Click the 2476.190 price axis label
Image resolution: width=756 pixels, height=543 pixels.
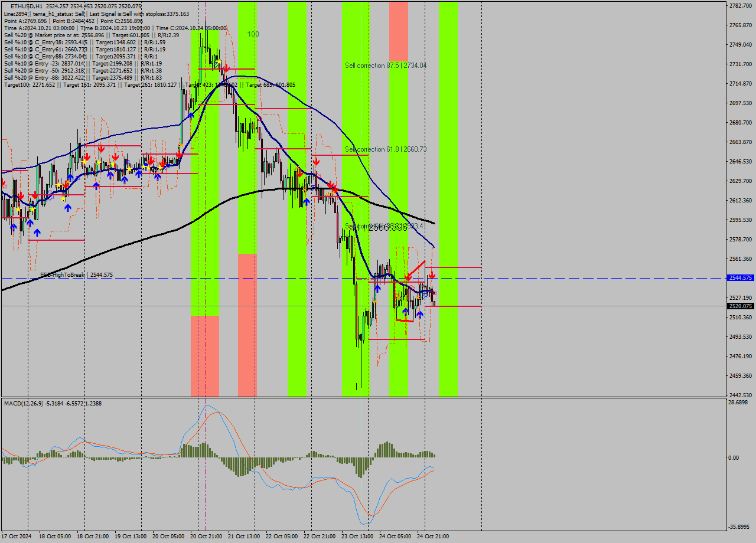[x=741, y=356]
